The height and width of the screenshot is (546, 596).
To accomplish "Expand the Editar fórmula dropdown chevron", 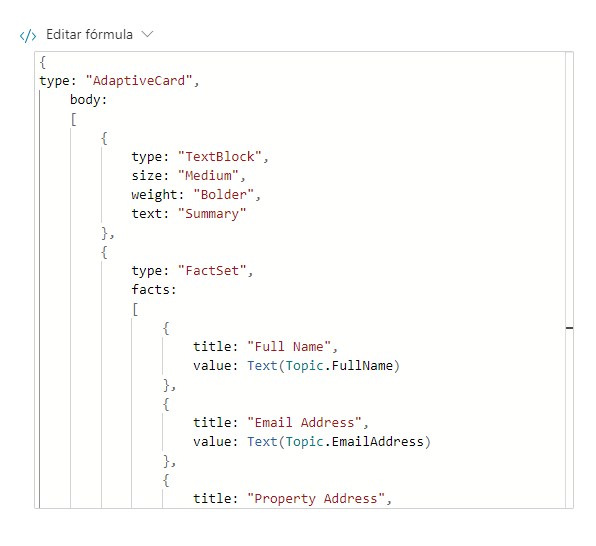I will pos(147,35).
